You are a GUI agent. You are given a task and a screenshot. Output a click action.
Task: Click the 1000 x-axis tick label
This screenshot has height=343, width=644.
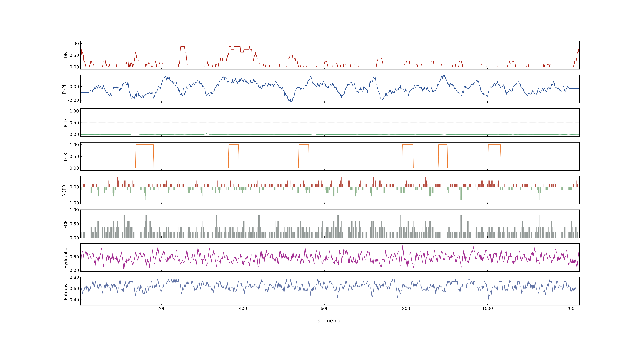click(487, 309)
